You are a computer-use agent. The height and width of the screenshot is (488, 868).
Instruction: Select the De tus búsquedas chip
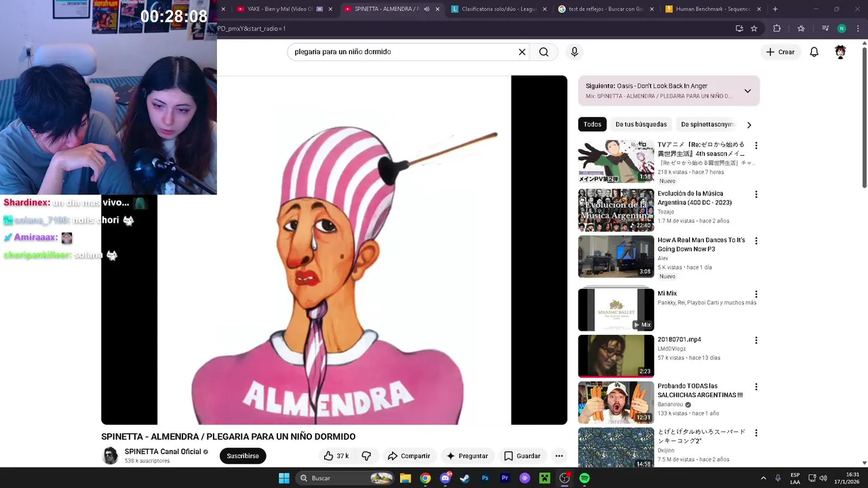tap(641, 125)
